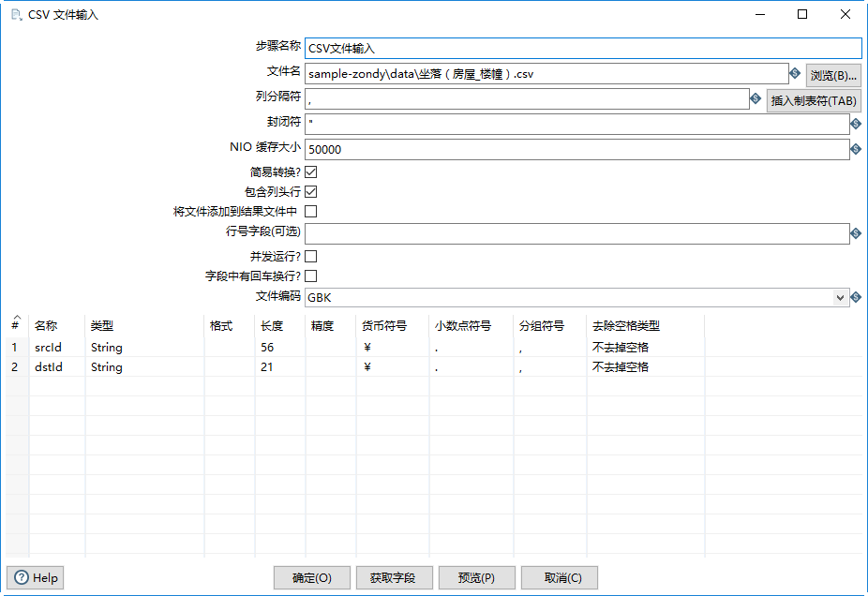Enable 字段中有回车换行? checkbox

tap(311, 276)
